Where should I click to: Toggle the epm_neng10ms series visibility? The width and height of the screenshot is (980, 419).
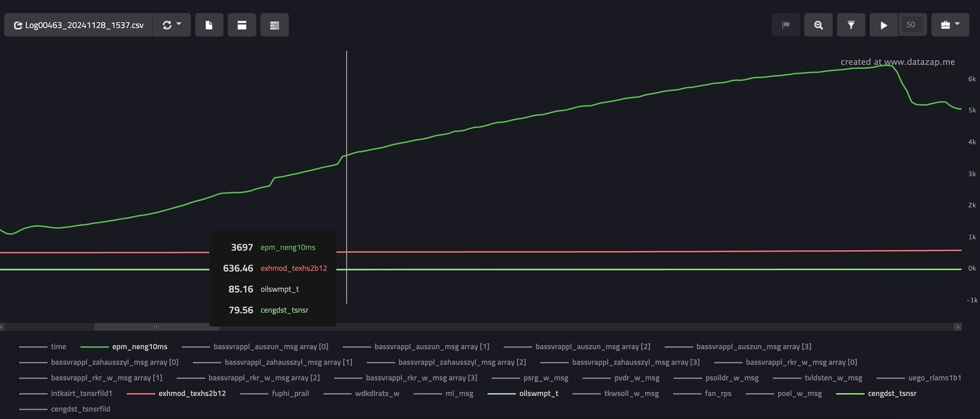click(124, 347)
